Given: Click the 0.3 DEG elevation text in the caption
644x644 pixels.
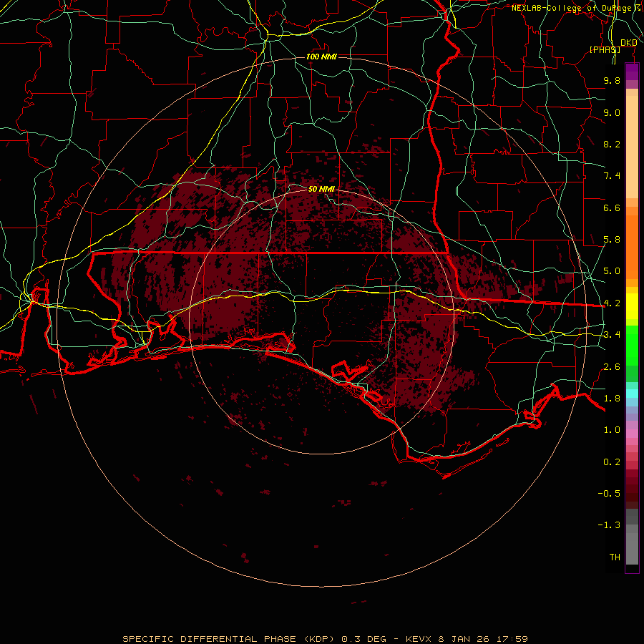Looking at the screenshot, I should [364, 639].
